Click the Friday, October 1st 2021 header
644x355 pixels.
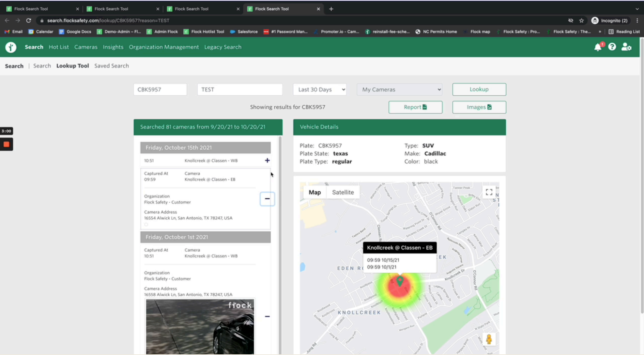[x=205, y=237]
